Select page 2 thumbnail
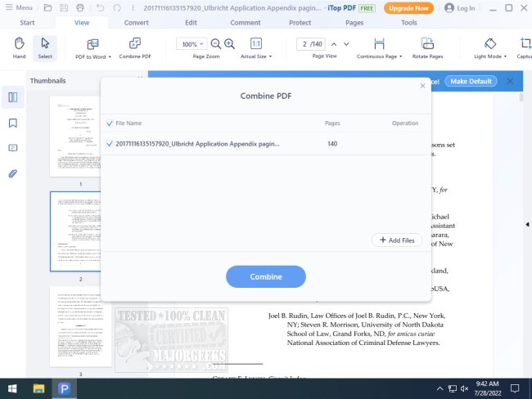Screen dimensions: 532x399 pyautogui.click(x=75, y=231)
